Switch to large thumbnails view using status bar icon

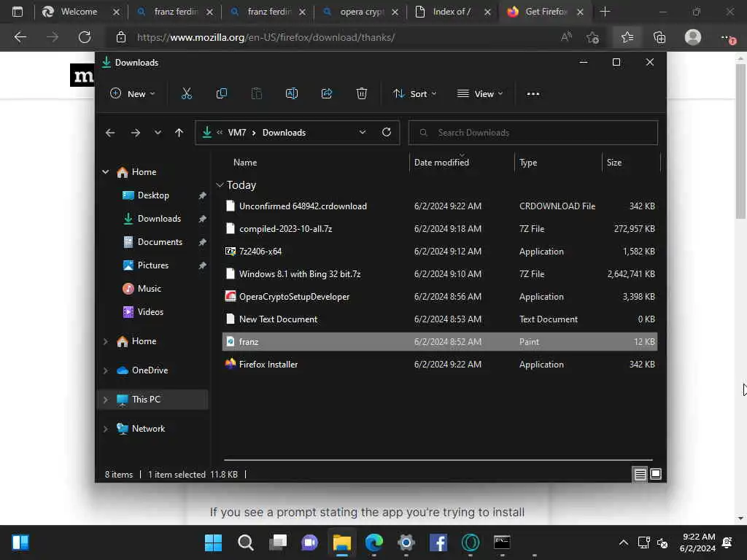click(x=656, y=474)
